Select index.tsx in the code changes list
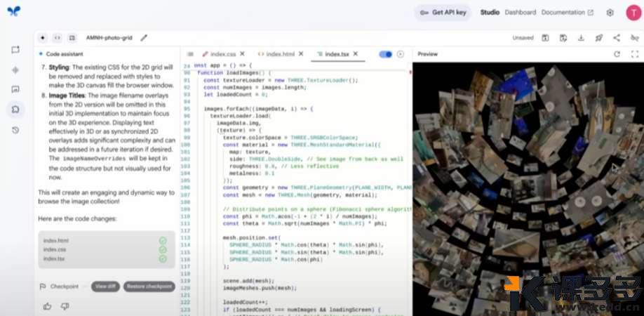This screenshot has height=316, width=644. pos(54,259)
